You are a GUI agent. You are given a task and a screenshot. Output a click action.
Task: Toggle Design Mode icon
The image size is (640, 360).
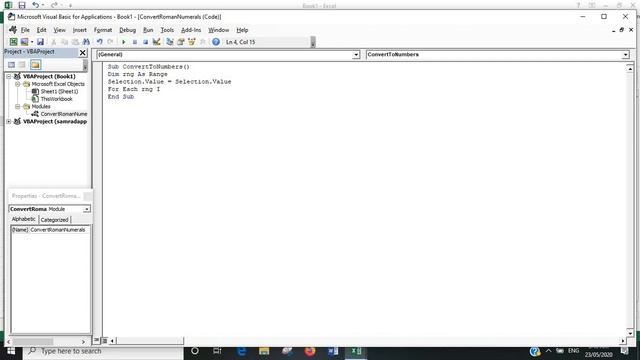click(156, 42)
